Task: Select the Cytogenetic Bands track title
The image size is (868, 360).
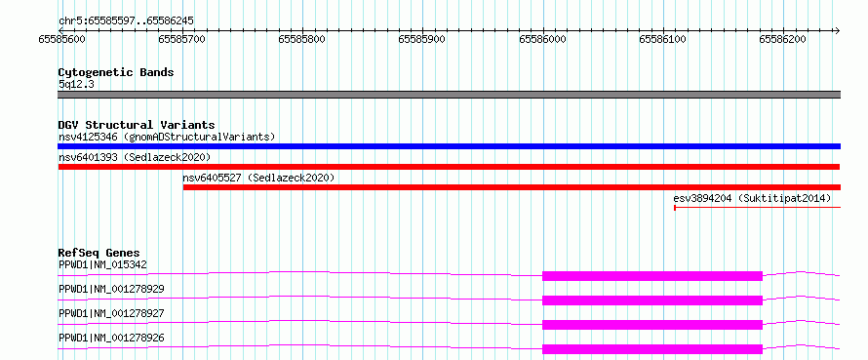Action: (x=116, y=72)
